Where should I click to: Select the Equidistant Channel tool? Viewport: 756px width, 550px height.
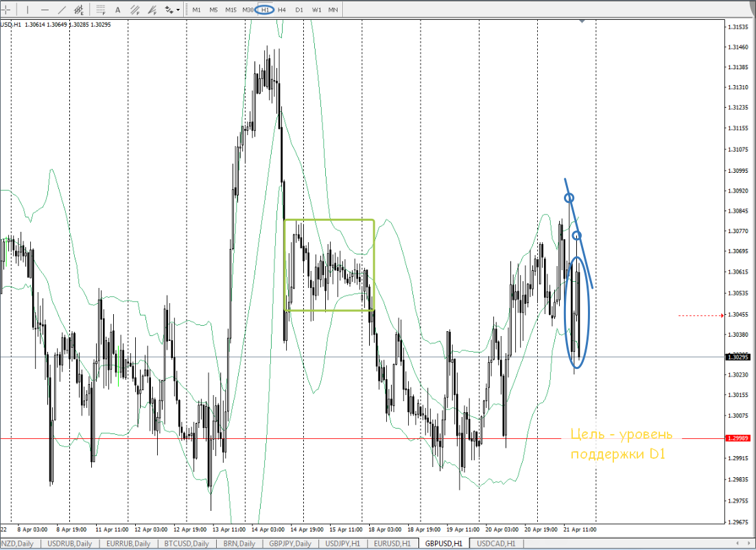(x=79, y=10)
